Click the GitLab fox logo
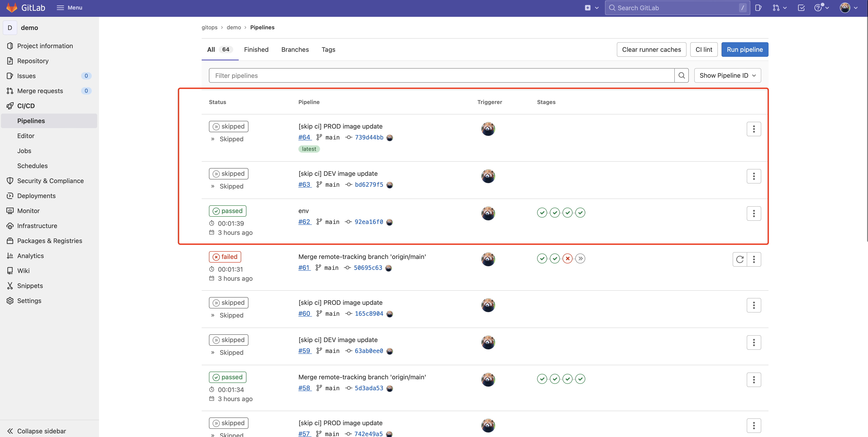Viewport: 868px width, 437px height. (12, 7)
